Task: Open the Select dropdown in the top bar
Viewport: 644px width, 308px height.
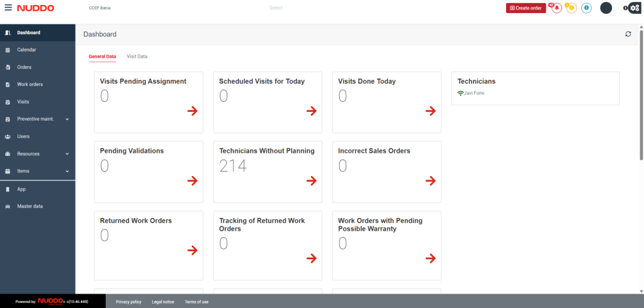Action: (x=276, y=8)
